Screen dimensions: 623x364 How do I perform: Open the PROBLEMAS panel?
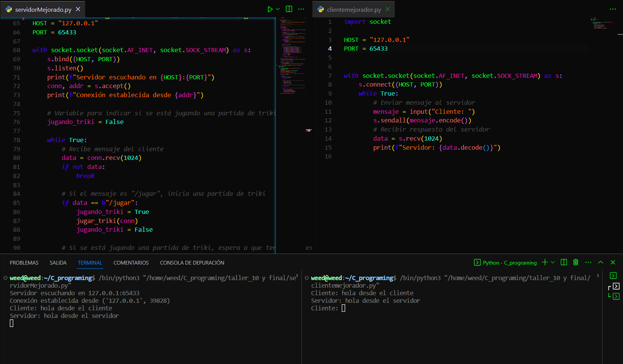pyautogui.click(x=24, y=262)
